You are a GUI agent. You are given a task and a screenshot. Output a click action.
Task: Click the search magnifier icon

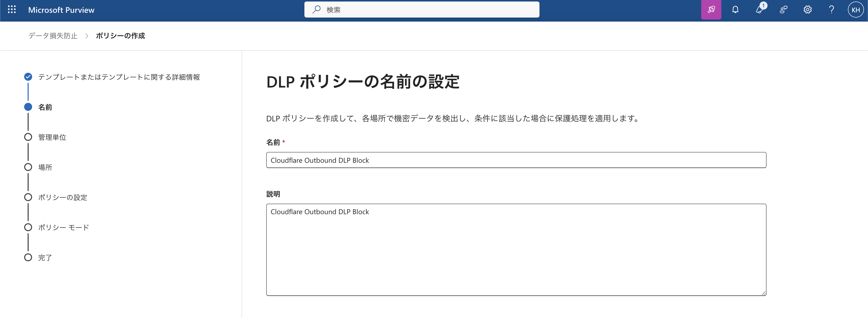[316, 10]
